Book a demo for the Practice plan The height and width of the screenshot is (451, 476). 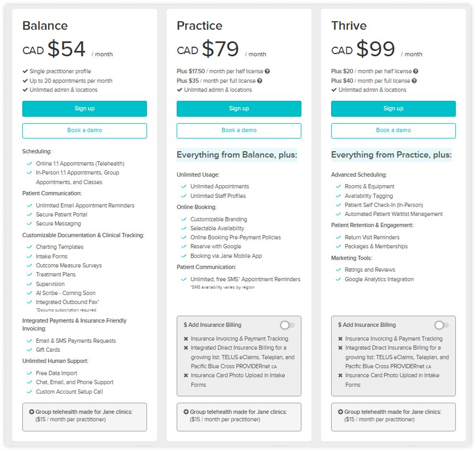(239, 131)
